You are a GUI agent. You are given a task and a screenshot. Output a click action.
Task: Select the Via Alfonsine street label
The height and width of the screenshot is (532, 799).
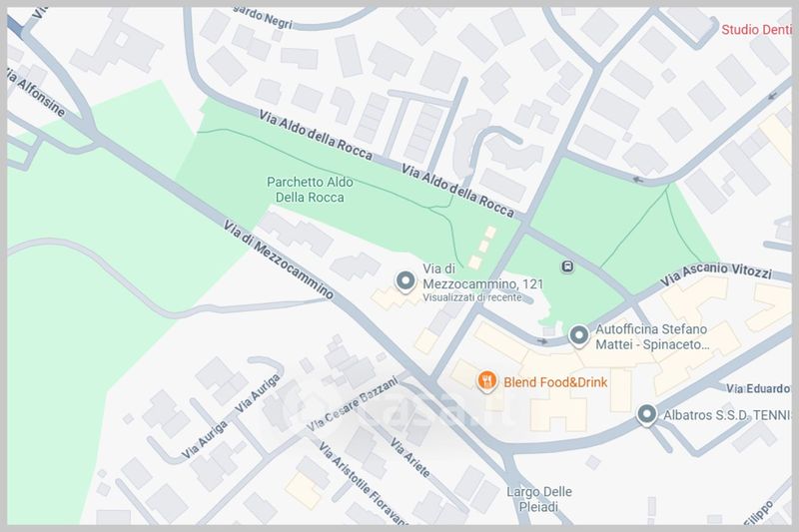(x=36, y=92)
